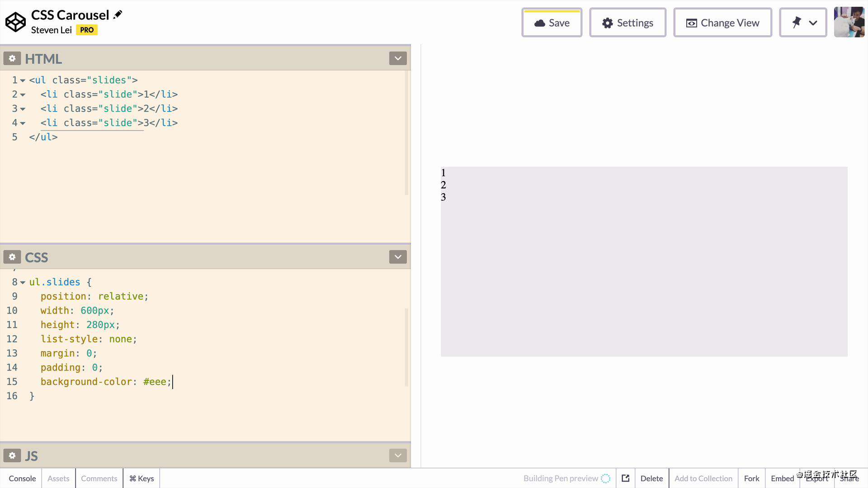Collapse HTML line 2 fold arrow
Image resolution: width=868 pixels, height=488 pixels.
click(x=23, y=95)
